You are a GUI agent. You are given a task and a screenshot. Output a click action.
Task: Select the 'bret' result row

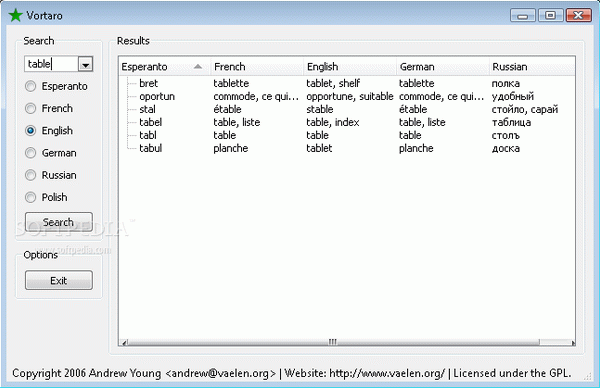(x=347, y=83)
